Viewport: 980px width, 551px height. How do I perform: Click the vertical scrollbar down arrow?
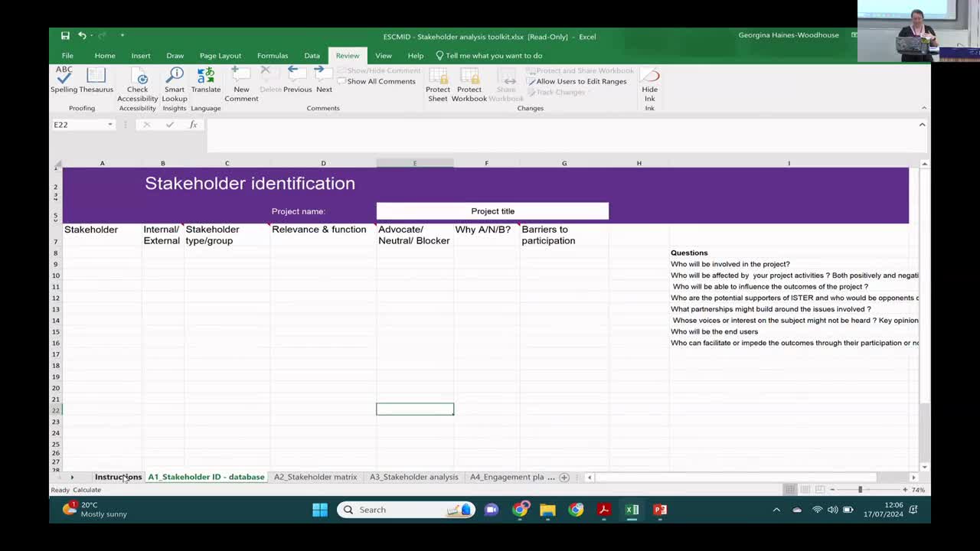[x=925, y=466]
